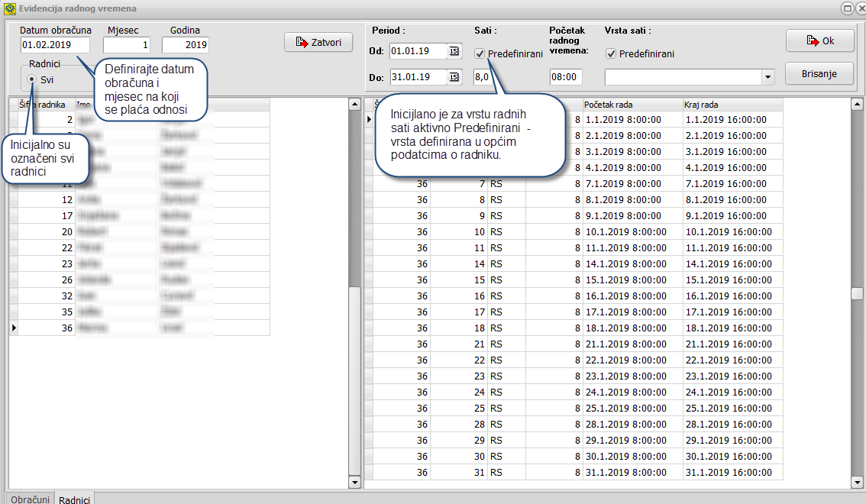Click the application icon in title bar
This screenshot has height=504, width=866.
click(9, 8)
